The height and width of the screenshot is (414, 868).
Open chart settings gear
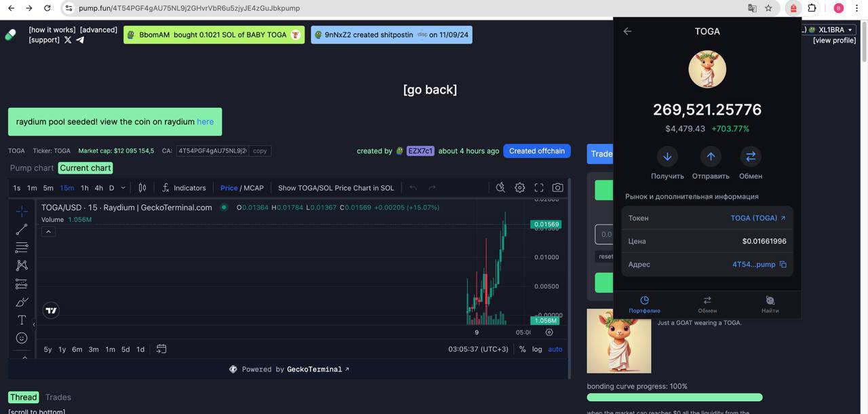519,188
